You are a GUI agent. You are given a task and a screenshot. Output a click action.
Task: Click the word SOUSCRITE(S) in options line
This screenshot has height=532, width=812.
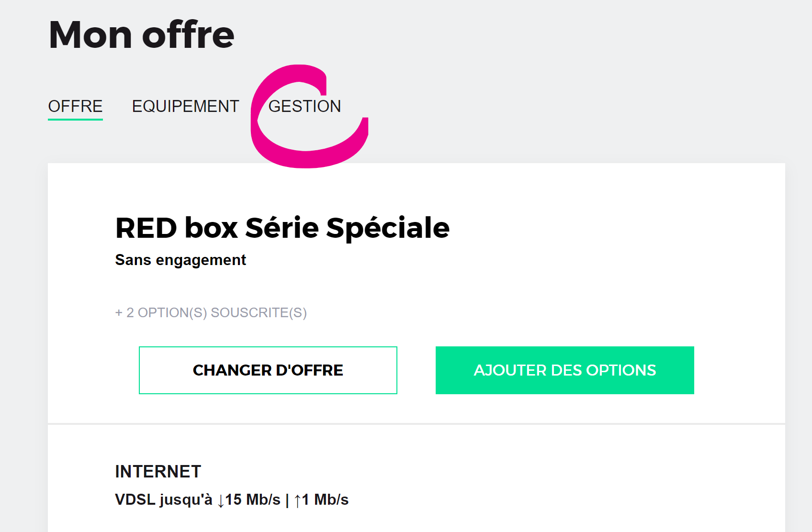tap(259, 313)
